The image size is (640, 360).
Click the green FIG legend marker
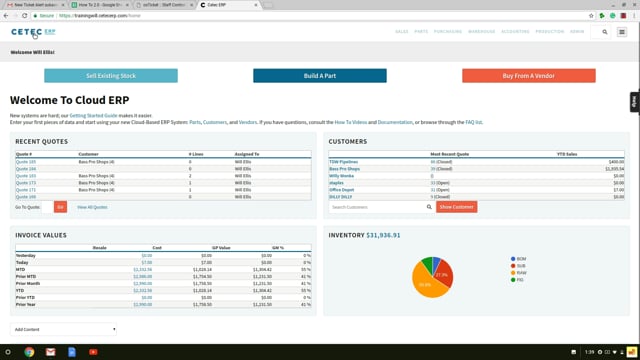pyautogui.click(x=513, y=280)
